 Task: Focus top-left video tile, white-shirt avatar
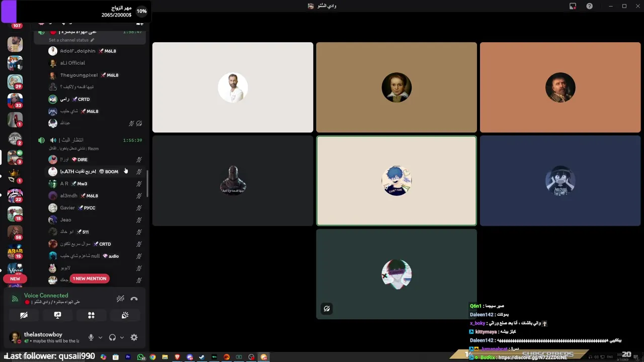click(x=232, y=87)
